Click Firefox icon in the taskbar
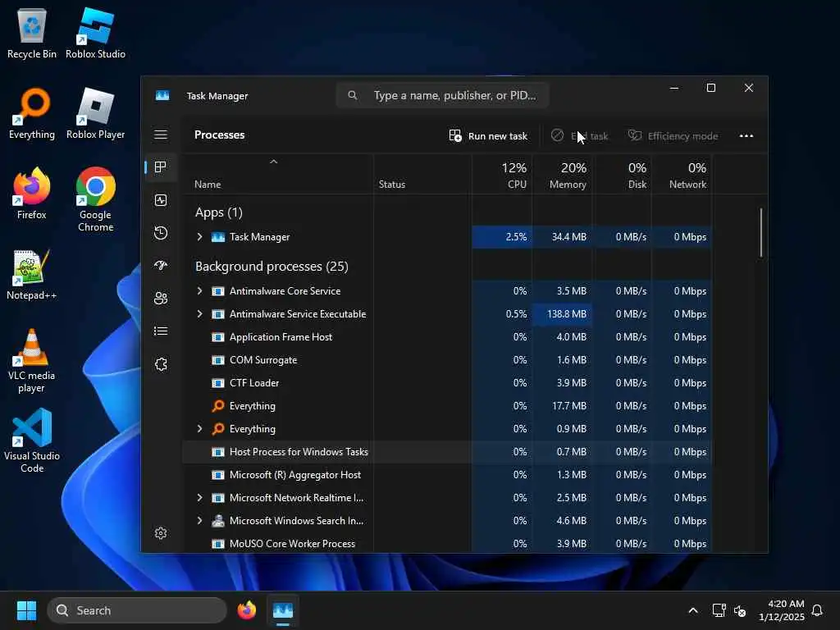 click(x=246, y=610)
